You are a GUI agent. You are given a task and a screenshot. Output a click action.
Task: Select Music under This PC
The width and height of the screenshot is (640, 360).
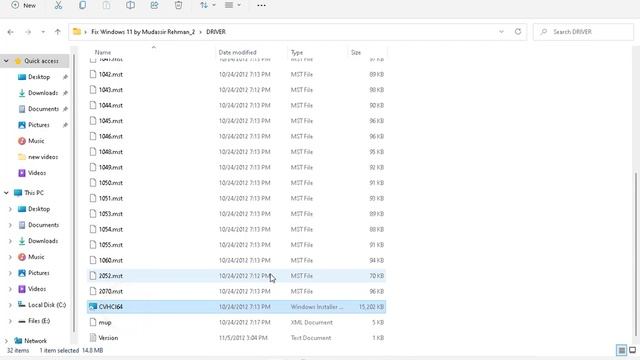36,257
